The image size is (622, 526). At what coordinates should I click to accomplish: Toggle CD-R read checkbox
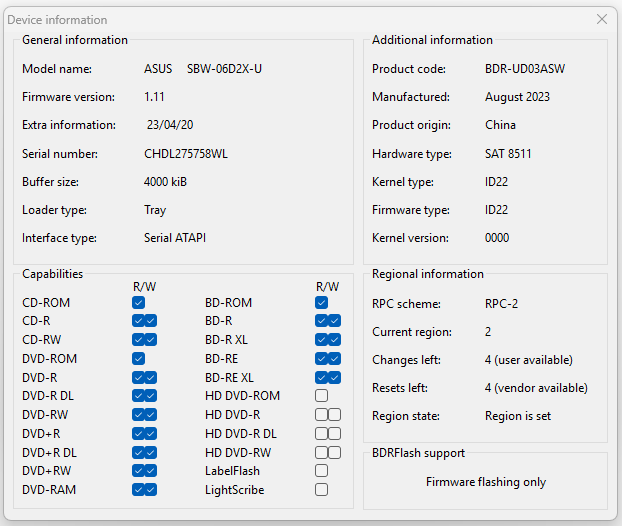tap(138, 321)
